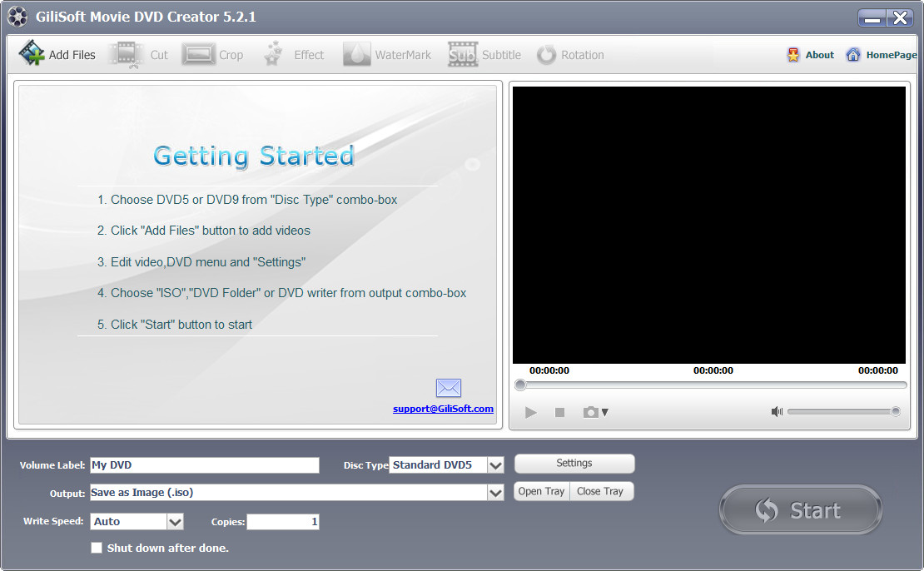Click the email envelope icon
924x571 pixels.
[x=449, y=388]
